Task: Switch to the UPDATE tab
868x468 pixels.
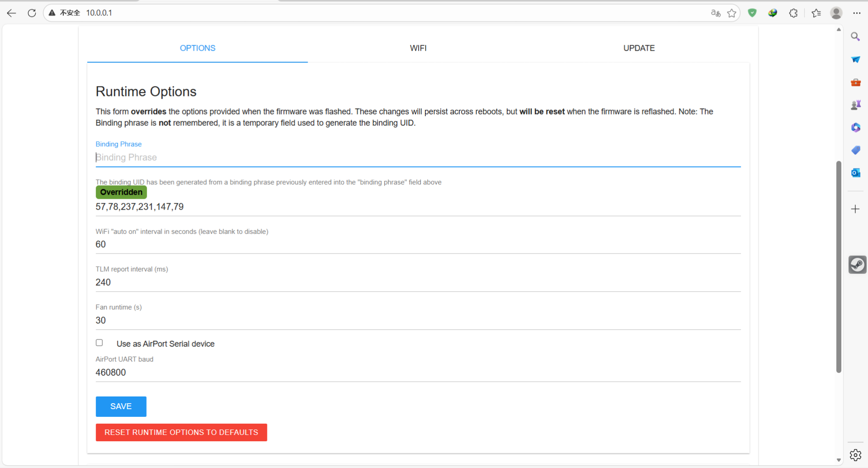Action: [639, 48]
